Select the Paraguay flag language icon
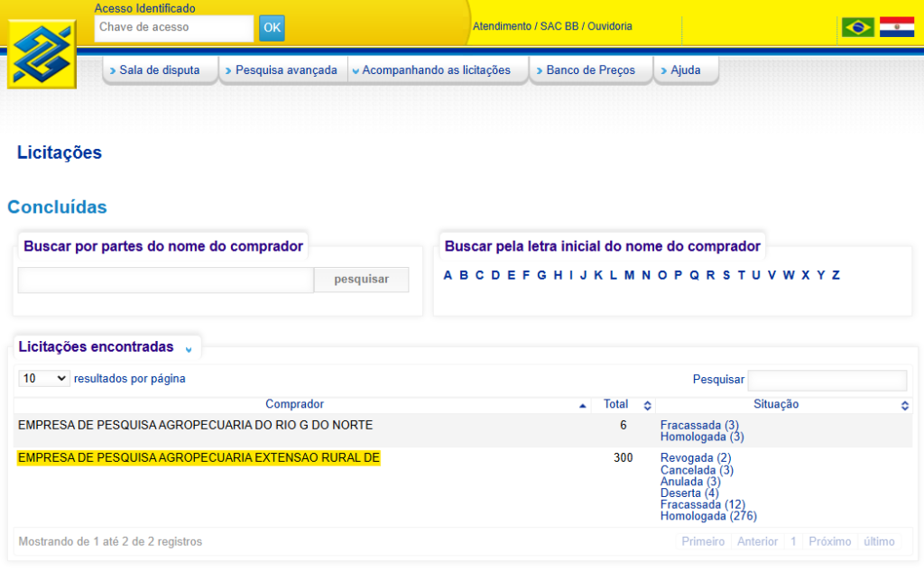The image size is (924, 571). [897, 27]
